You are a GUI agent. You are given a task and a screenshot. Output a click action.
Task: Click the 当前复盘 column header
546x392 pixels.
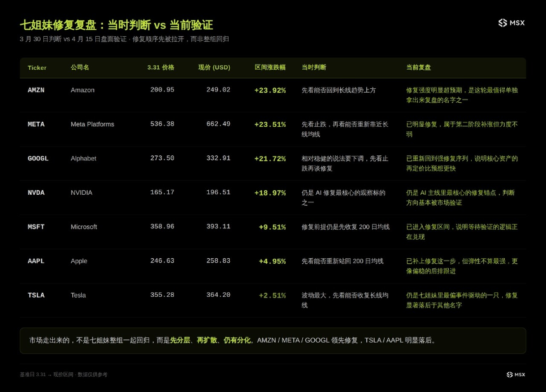click(x=420, y=68)
